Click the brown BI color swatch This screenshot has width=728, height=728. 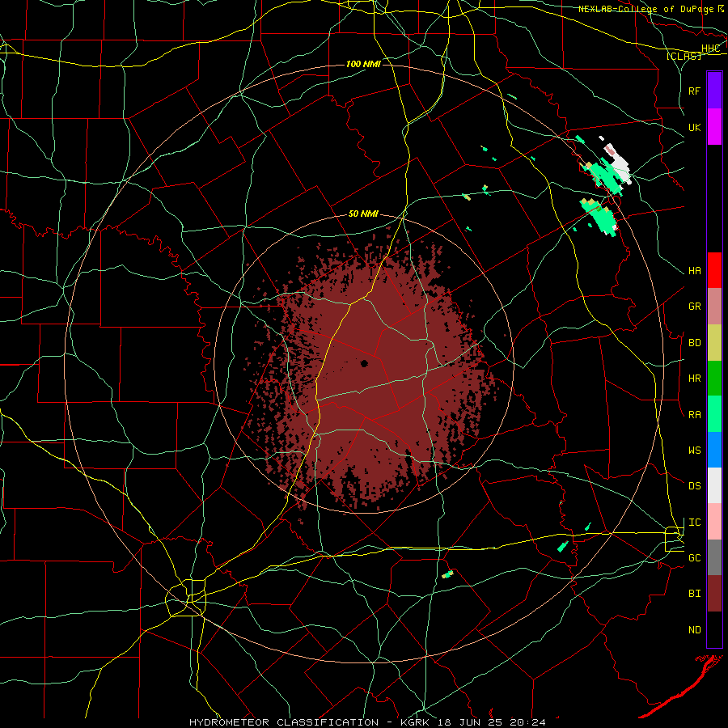[714, 594]
